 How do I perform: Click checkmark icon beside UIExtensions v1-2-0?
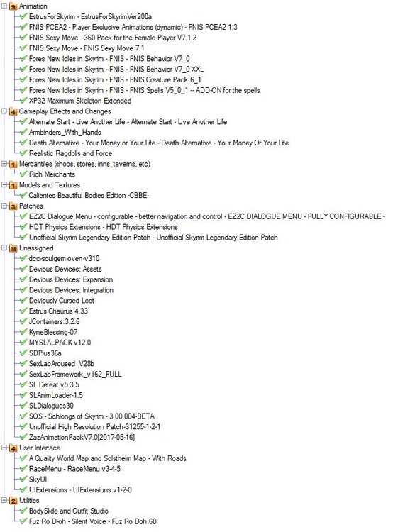coord(23,489)
